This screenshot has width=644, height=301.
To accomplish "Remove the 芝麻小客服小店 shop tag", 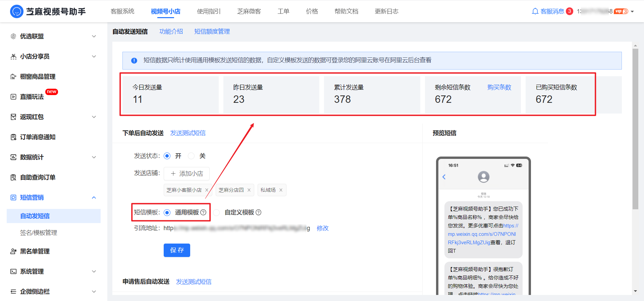I will (207, 190).
